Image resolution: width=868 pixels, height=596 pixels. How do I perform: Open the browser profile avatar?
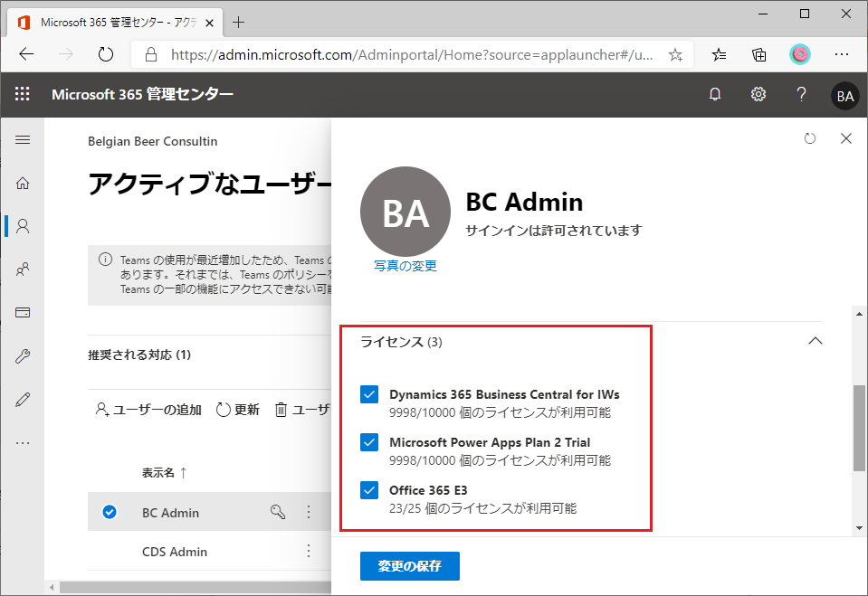click(x=800, y=54)
